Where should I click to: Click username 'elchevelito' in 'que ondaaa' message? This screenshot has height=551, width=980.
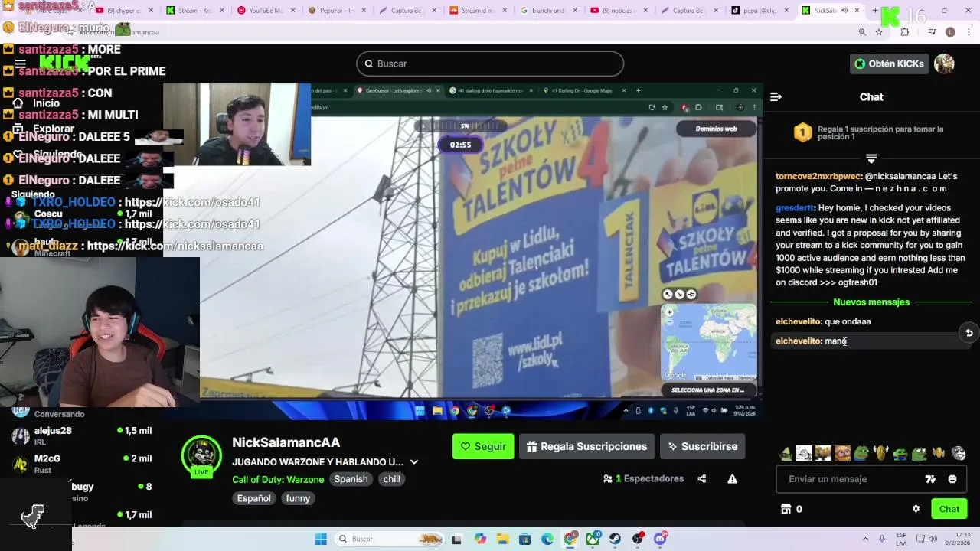click(799, 321)
